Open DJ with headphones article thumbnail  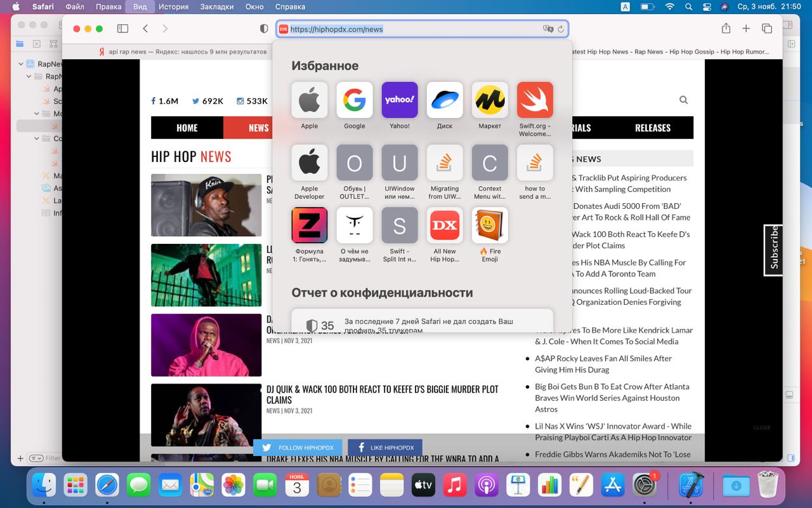pos(206,205)
